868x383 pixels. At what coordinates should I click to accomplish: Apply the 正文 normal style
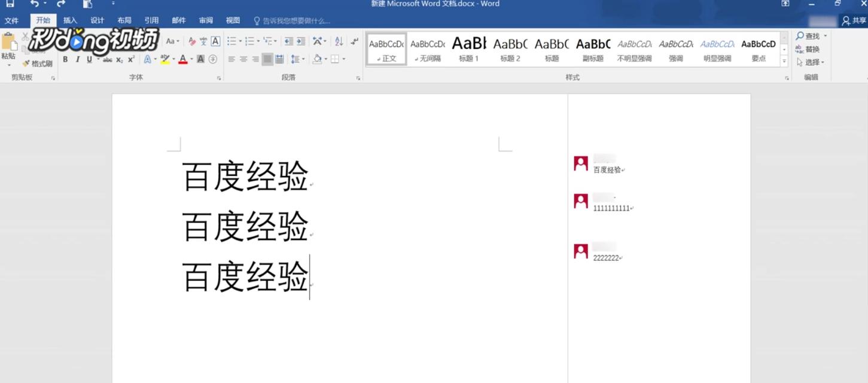386,49
